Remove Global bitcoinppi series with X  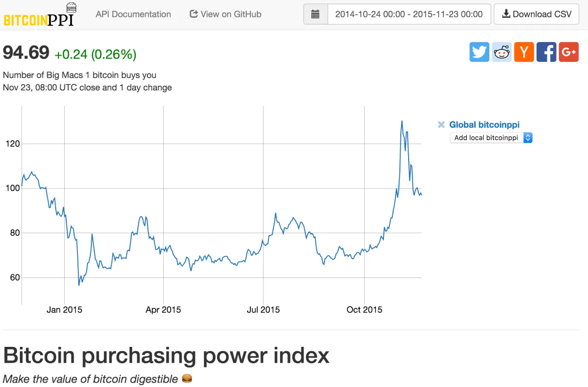click(x=441, y=125)
